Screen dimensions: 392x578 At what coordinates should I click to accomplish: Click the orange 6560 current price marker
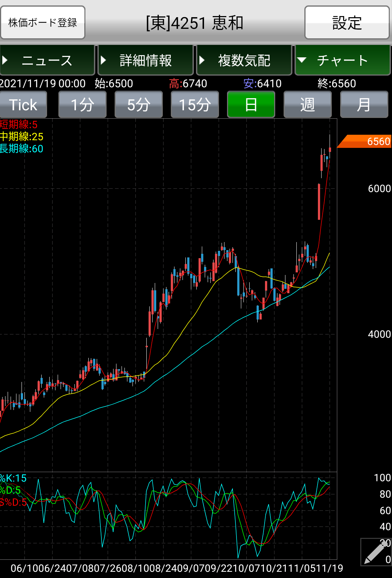pos(365,141)
